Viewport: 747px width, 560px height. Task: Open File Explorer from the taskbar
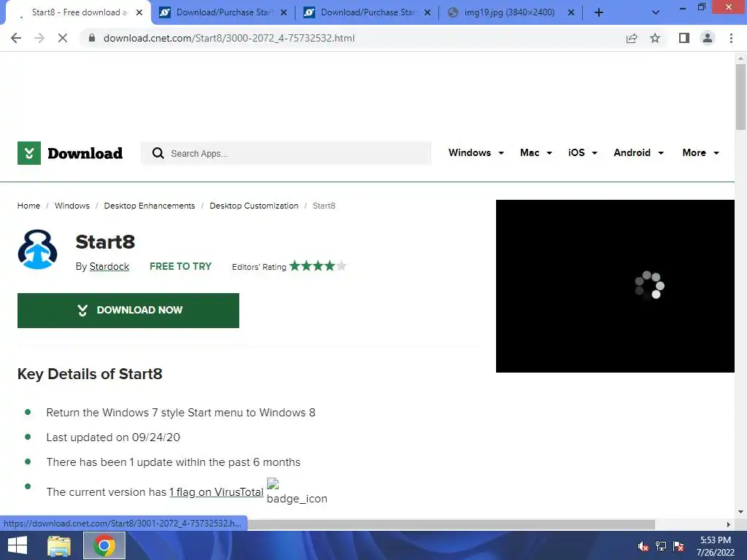point(59,545)
